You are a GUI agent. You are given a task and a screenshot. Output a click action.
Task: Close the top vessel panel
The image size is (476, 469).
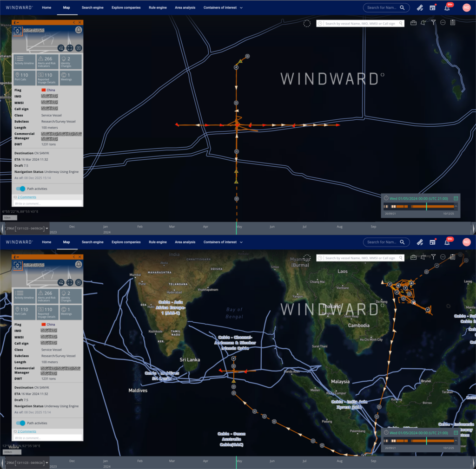(80, 22)
